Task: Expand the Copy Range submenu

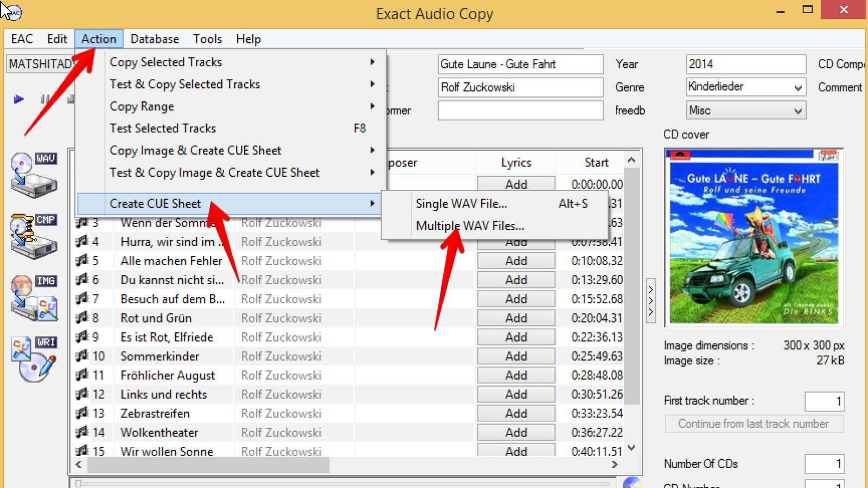Action: click(x=142, y=106)
